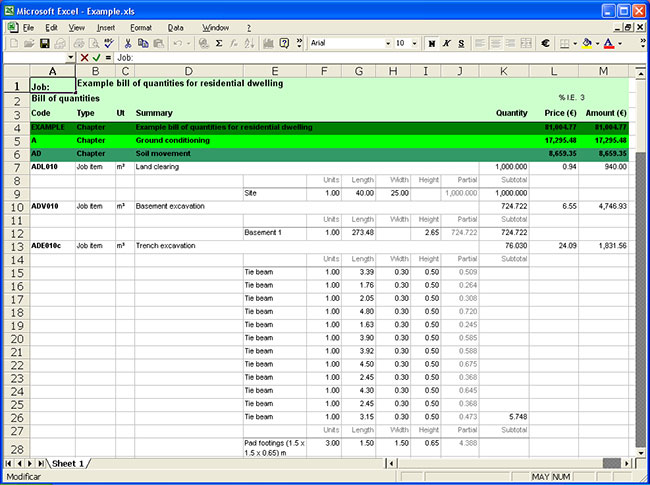The height and width of the screenshot is (485, 650).
Task: Insert AutoSum with the sigma icon
Action: tap(219, 43)
